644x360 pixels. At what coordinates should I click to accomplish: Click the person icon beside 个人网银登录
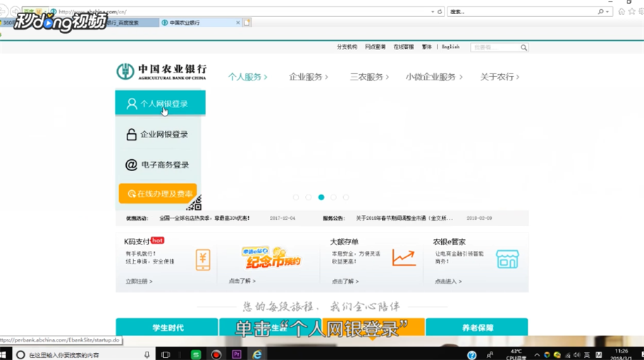point(132,104)
